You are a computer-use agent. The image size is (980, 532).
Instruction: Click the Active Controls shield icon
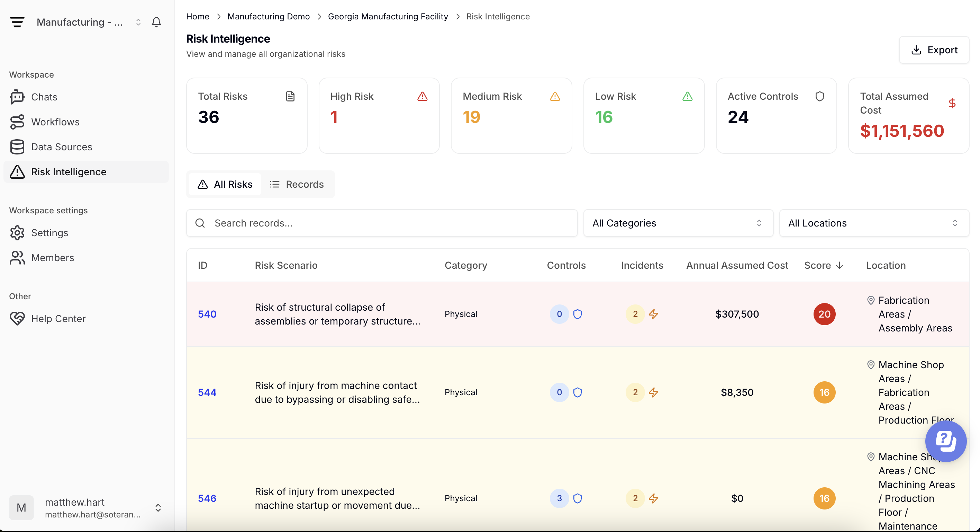820,96
